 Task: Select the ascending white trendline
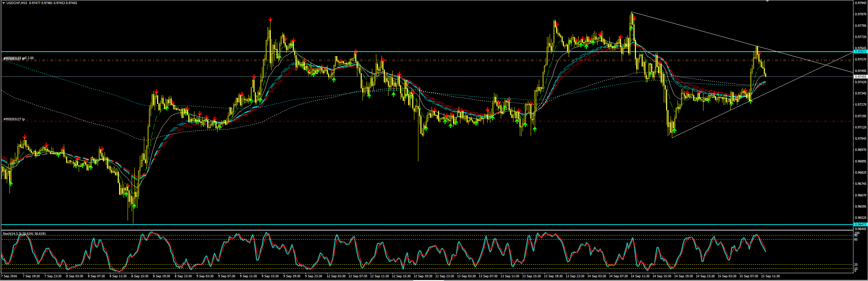point(762,95)
